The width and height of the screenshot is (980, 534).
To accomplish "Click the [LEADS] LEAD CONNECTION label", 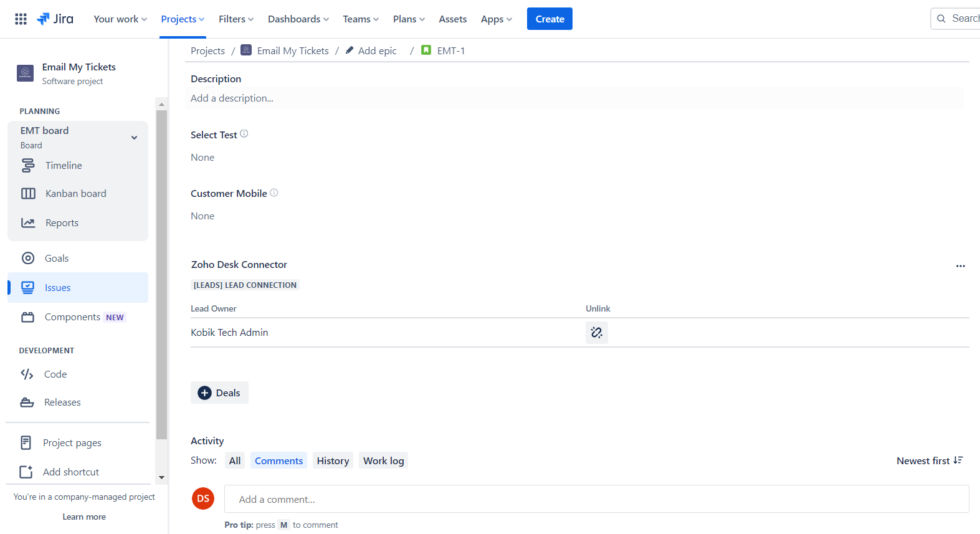I will 245,285.
